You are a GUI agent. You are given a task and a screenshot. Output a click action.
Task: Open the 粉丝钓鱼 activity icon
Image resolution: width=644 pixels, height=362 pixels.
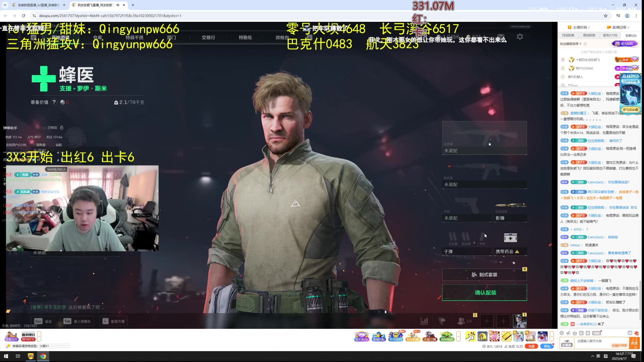[x=413, y=336]
